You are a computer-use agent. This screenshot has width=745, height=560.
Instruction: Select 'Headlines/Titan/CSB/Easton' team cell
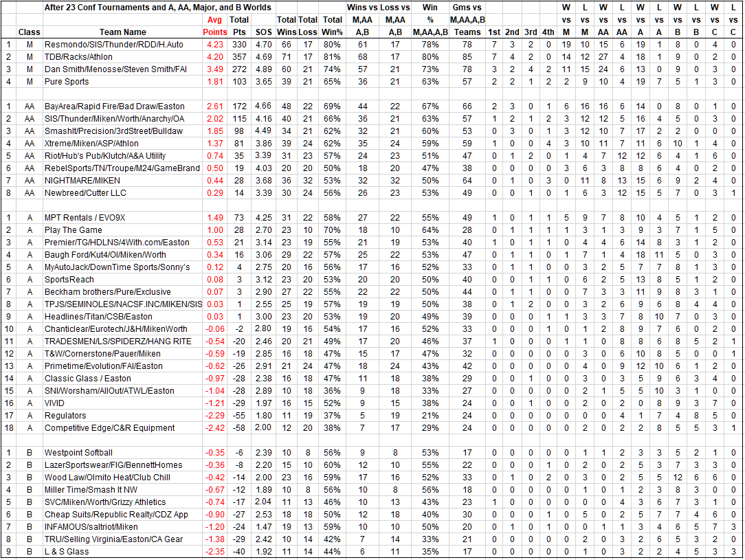(122, 316)
